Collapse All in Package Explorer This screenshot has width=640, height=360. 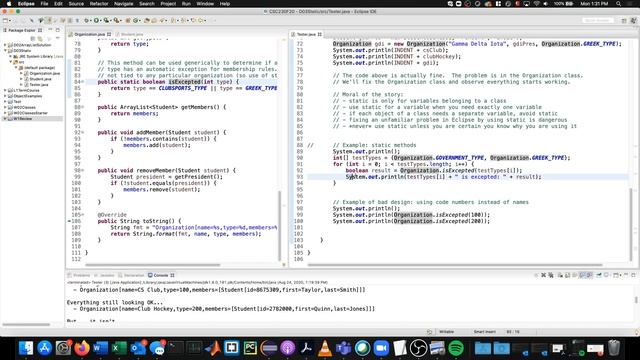(33, 38)
